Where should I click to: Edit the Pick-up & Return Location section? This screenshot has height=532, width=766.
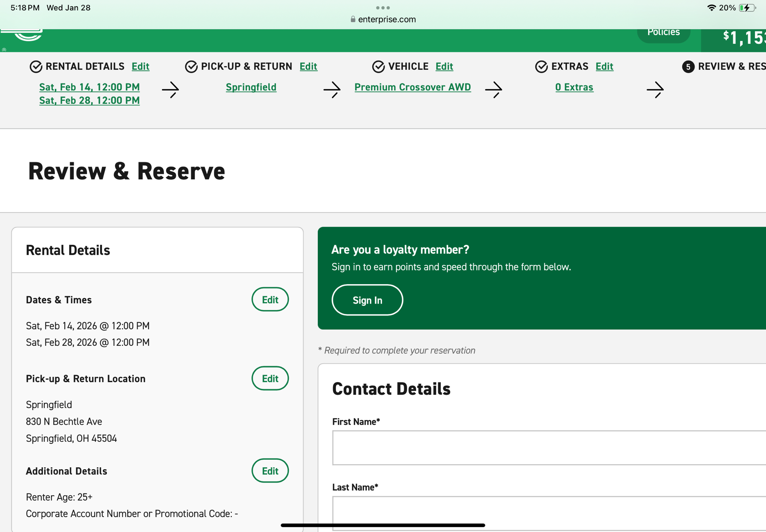270,378
